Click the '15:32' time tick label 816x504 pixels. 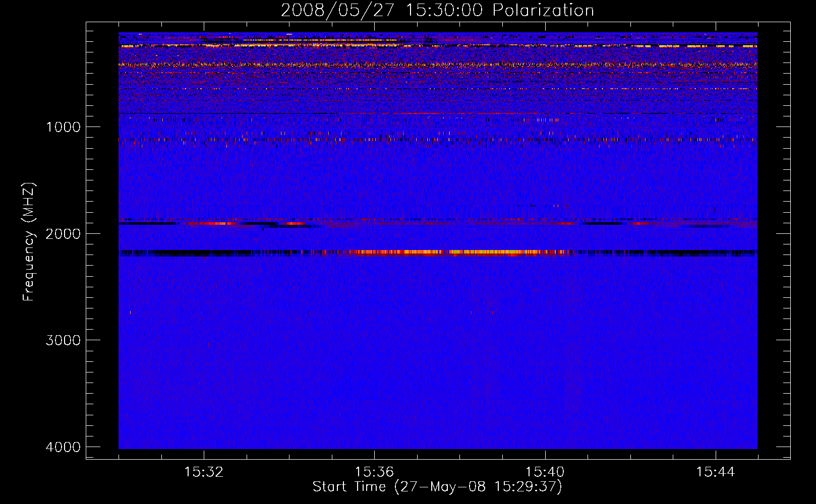click(x=204, y=472)
